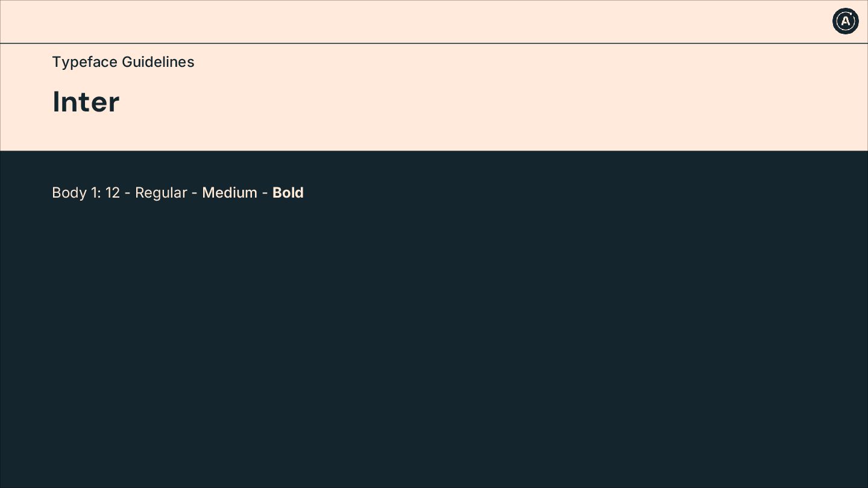The image size is (868, 488).
Task: Click the word "Typeface" in subtitle
Action: click(x=84, y=62)
